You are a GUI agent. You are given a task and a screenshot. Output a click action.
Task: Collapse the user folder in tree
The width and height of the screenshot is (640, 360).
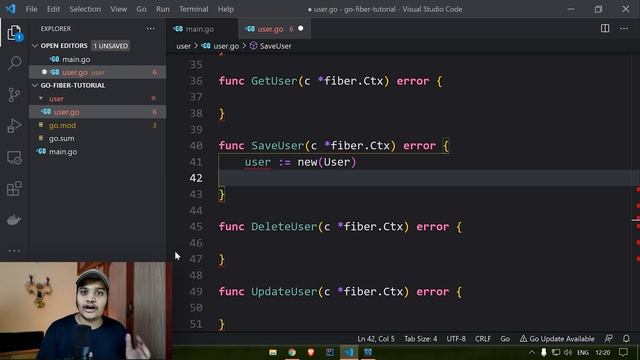pos(41,98)
